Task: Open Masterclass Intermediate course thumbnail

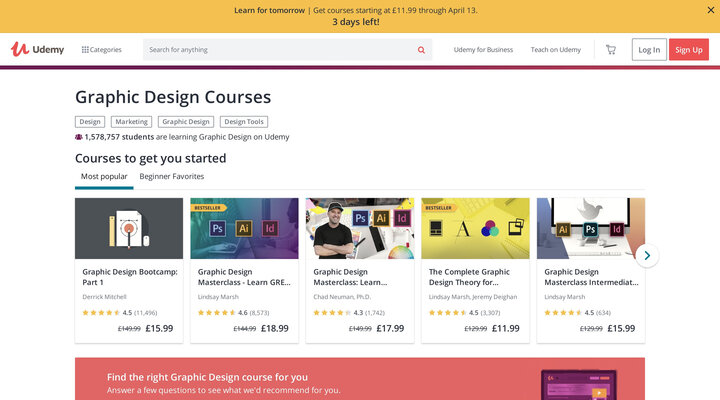Action: pos(591,228)
